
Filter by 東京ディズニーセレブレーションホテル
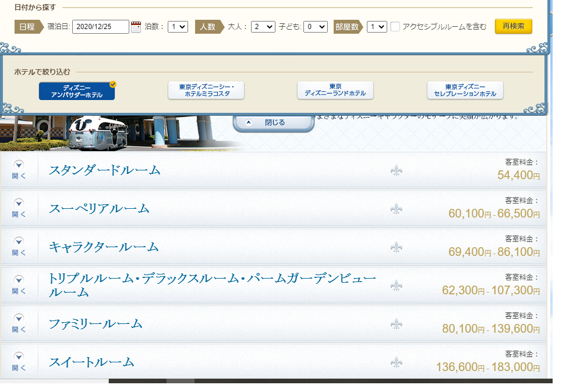click(x=465, y=90)
